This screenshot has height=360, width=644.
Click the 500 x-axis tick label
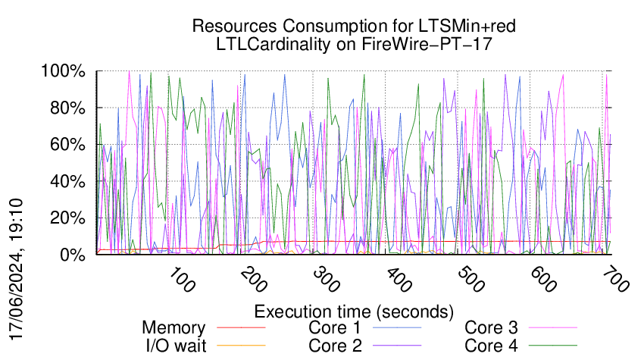(471, 280)
